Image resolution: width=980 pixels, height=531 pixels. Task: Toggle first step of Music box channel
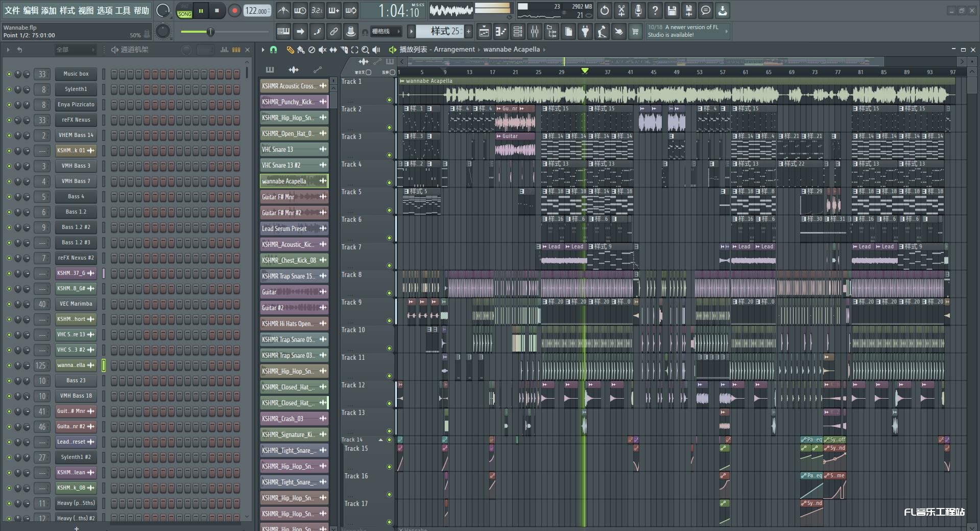[x=114, y=74]
